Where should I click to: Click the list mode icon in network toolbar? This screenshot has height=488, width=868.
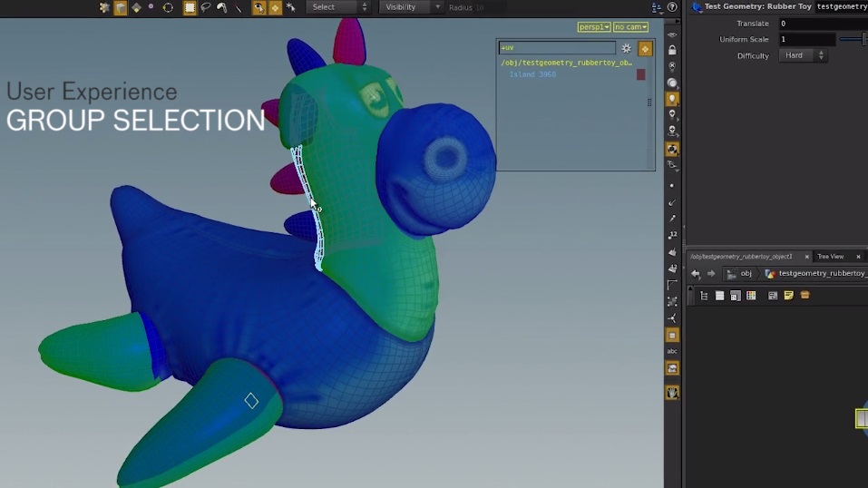(x=720, y=296)
